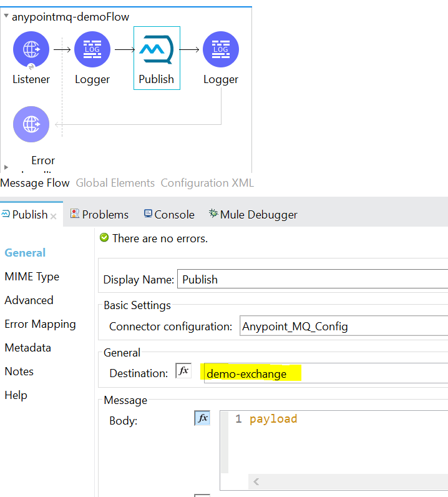Click the Logger icon after Publish
The width and height of the screenshot is (448, 497).
point(221,49)
